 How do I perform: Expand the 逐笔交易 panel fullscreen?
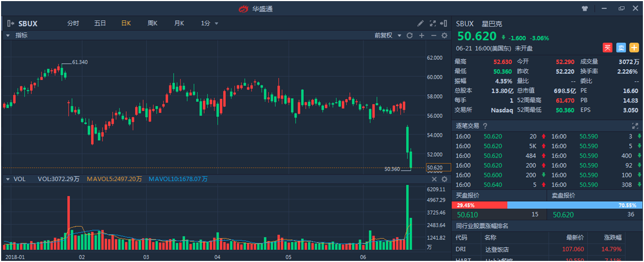point(635,126)
